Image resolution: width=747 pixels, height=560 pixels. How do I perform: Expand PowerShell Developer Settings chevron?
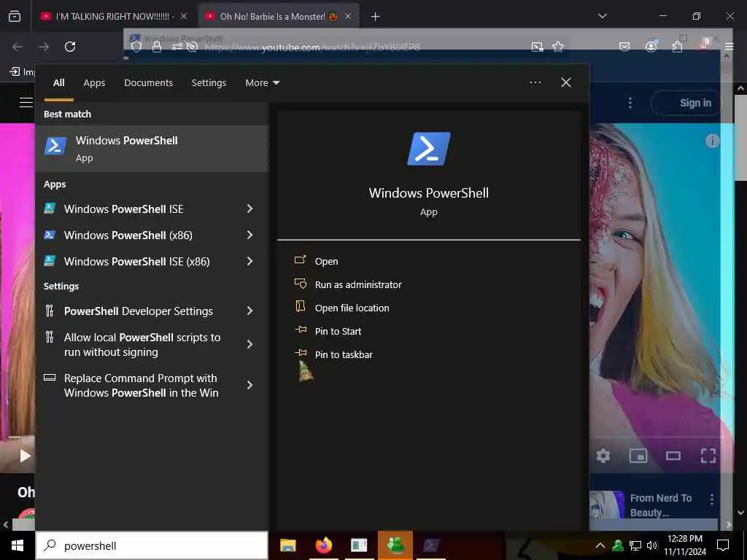[x=249, y=311]
